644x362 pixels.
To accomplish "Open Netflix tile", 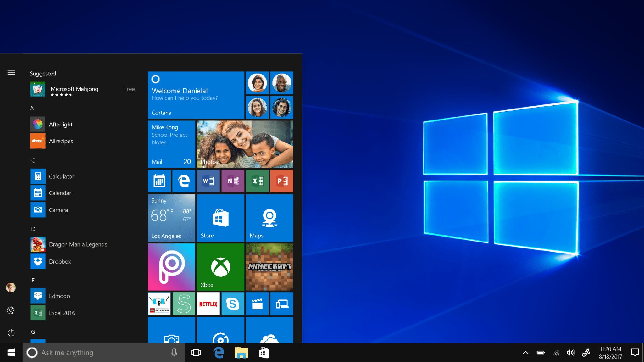I will (x=208, y=303).
